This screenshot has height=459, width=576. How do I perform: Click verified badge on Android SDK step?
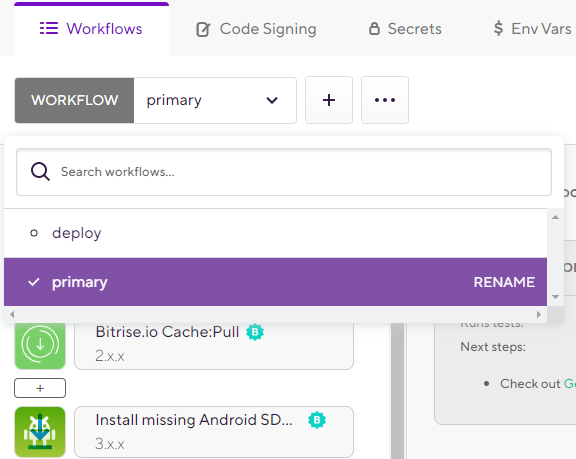(317, 420)
